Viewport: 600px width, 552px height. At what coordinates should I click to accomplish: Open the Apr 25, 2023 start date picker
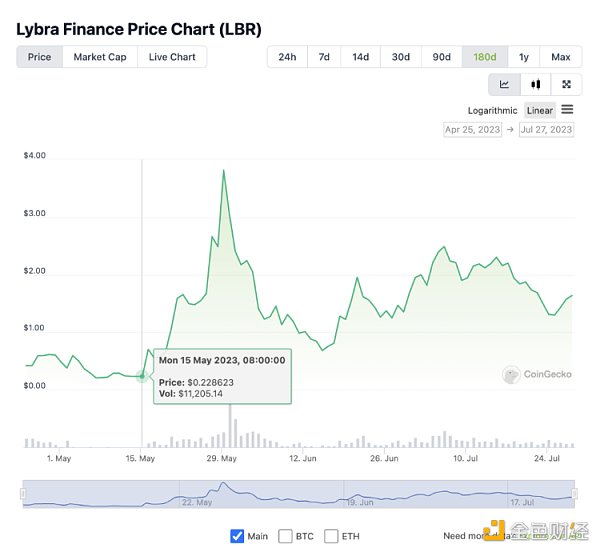[473, 129]
